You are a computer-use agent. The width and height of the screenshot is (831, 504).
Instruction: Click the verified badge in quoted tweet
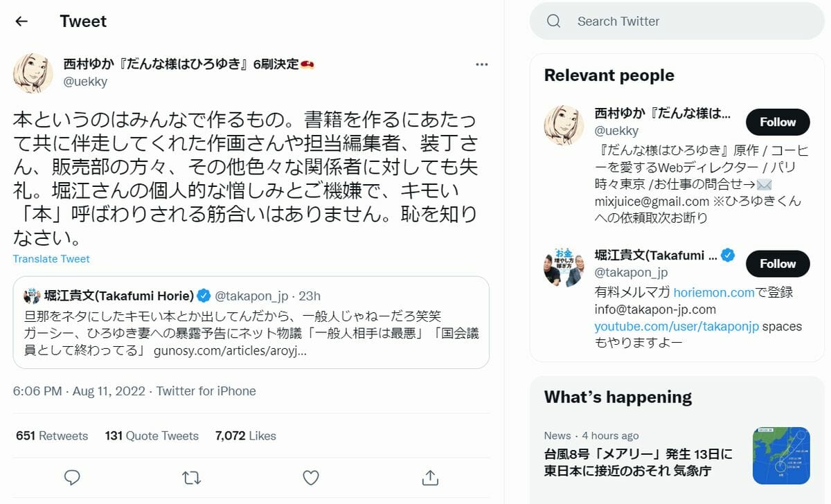pos(204,296)
